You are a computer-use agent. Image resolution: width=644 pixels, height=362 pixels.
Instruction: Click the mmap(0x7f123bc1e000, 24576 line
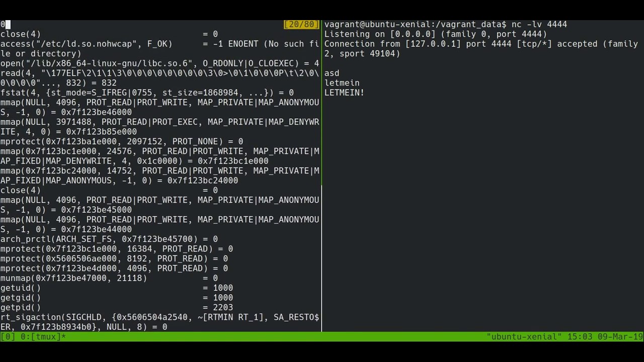(159, 156)
